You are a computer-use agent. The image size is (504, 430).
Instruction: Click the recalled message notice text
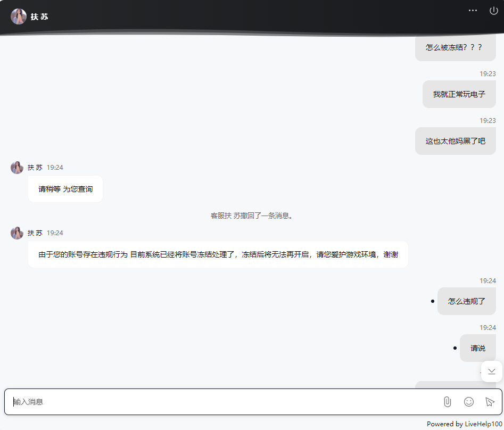click(x=252, y=215)
